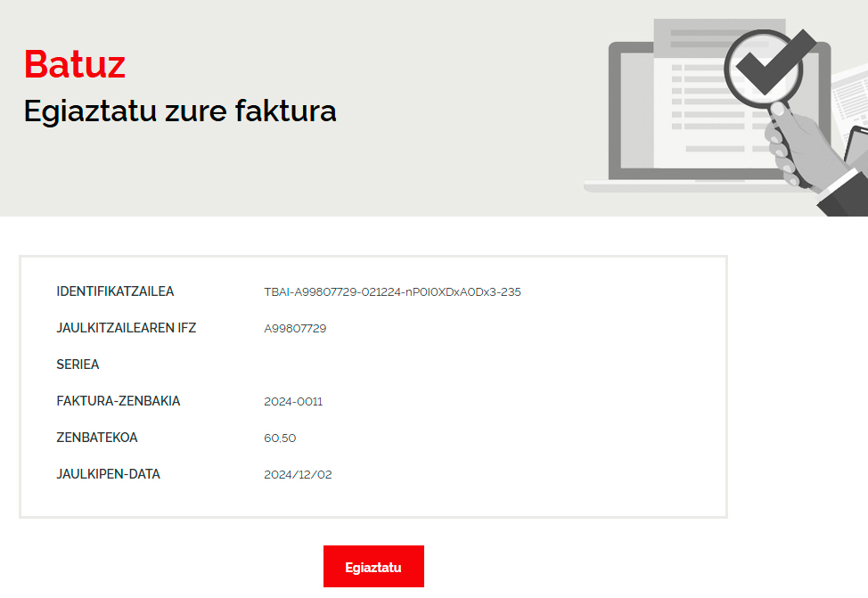Select the issue date 2024/12/02
This screenshot has width=868, height=598.
(298, 474)
